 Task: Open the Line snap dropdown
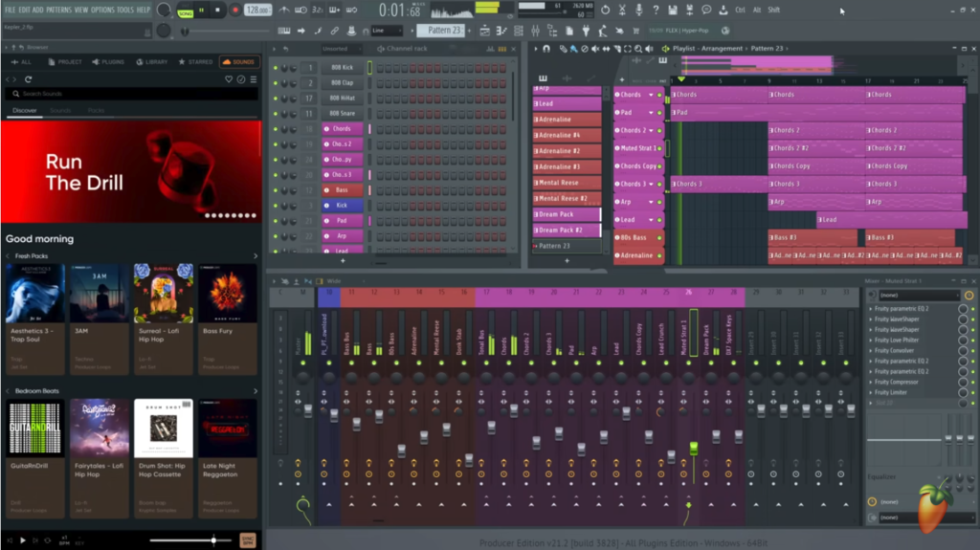[x=387, y=31]
